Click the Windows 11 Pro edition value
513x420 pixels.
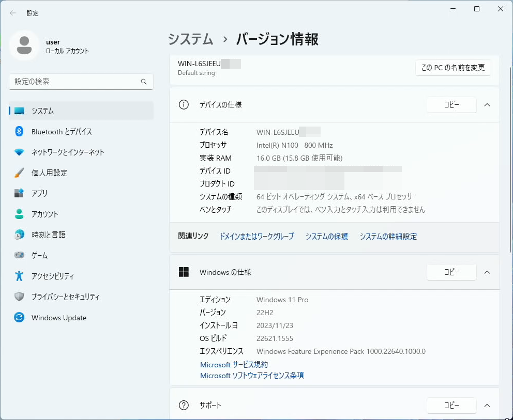coord(282,300)
